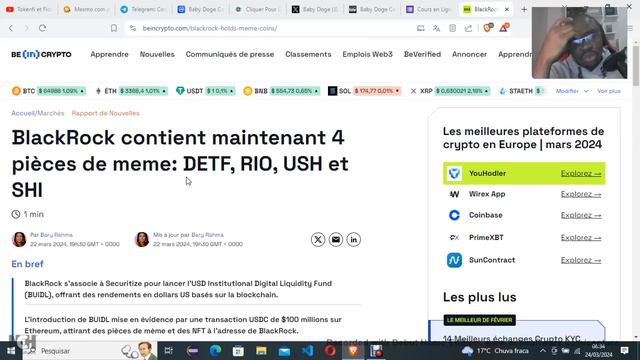Click the Coinbase logo in platforms list

[454, 215]
